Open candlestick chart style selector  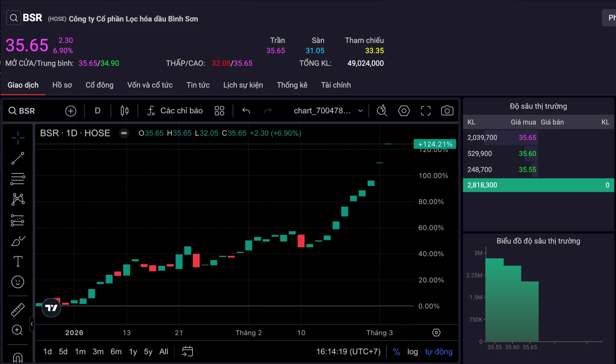tap(124, 111)
